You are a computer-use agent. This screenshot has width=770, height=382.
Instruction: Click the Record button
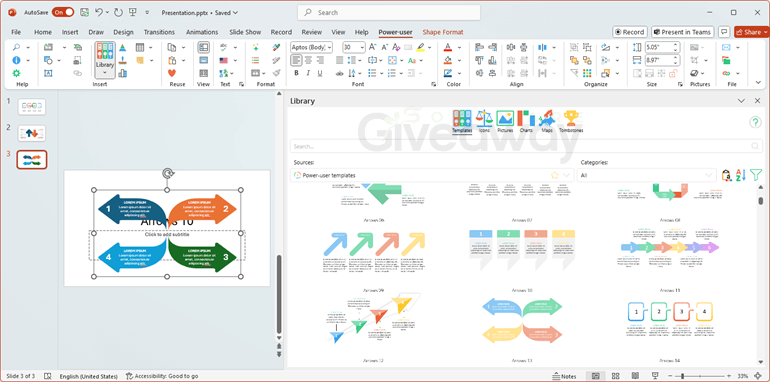pos(630,32)
